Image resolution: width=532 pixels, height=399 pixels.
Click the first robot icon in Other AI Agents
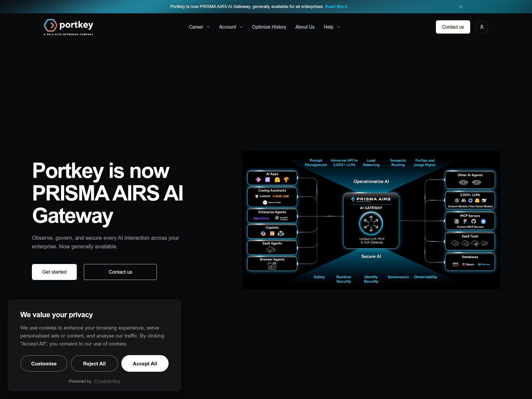click(464, 182)
